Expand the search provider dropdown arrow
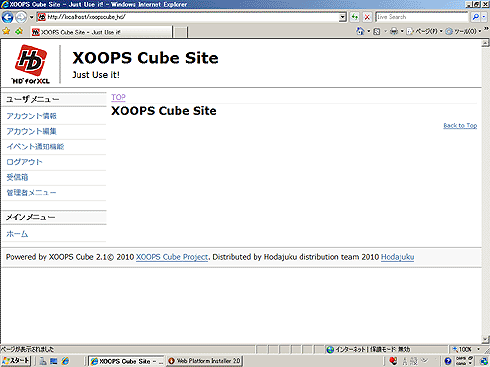Viewport: 490px width, 367px height. coord(484,17)
